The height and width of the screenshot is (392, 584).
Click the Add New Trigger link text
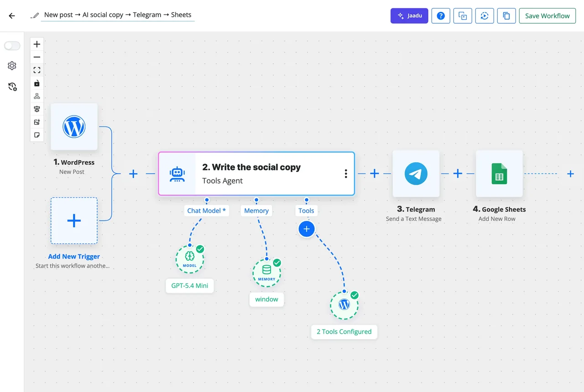(74, 257)
